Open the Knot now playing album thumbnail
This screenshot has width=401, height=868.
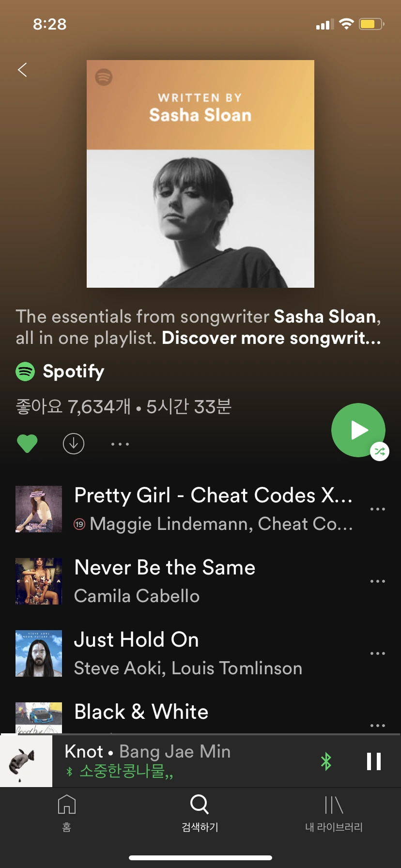26,761
